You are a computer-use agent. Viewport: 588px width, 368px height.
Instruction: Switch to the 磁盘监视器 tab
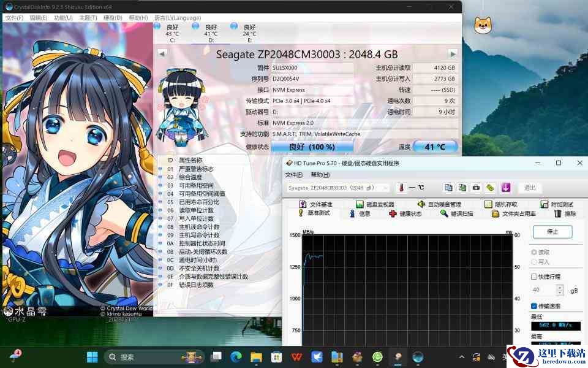pos(375,204)
